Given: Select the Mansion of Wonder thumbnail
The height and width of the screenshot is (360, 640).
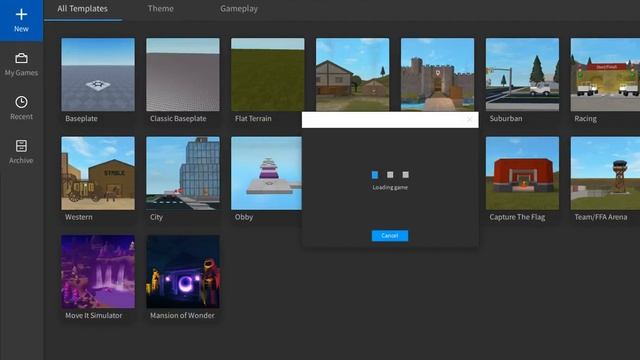Looking at the screenshot, I should (183, 271).
